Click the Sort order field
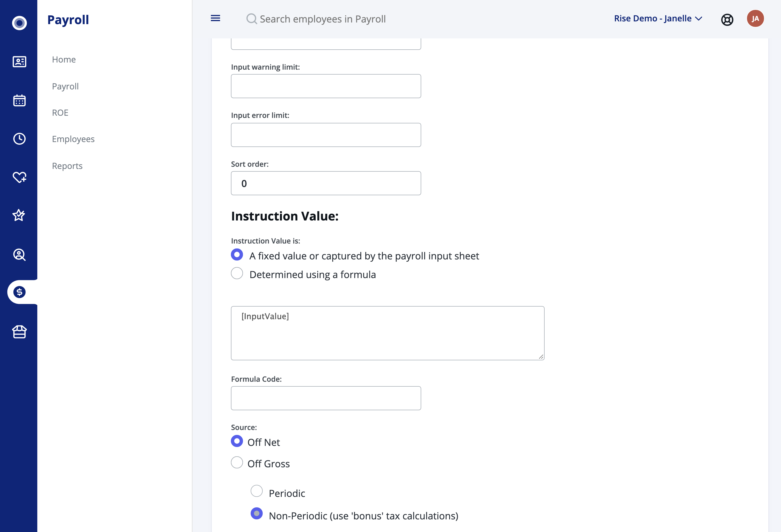 coord(326,183)
